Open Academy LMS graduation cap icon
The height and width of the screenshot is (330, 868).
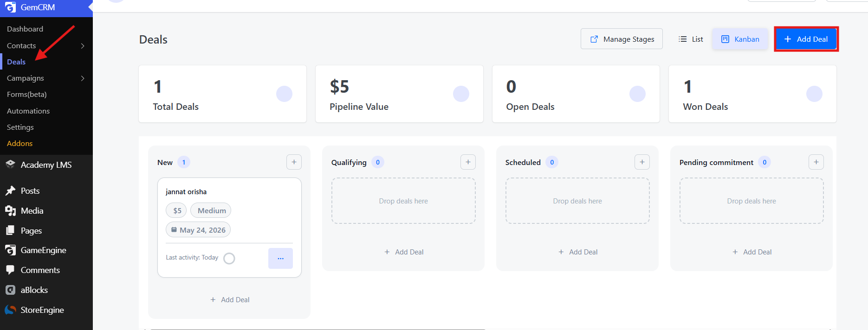(10, 165)
